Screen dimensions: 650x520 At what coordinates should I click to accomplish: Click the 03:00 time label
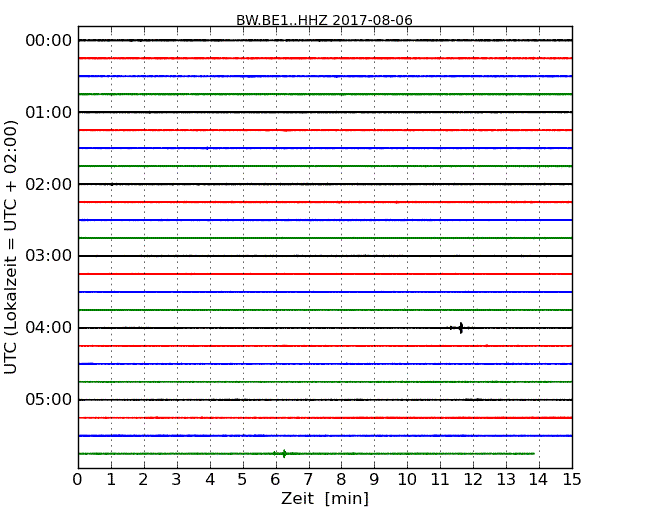(49, 256)
